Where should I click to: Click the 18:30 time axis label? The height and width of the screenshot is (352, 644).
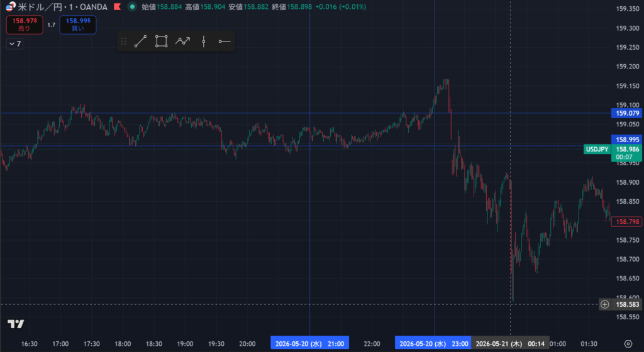154,344
